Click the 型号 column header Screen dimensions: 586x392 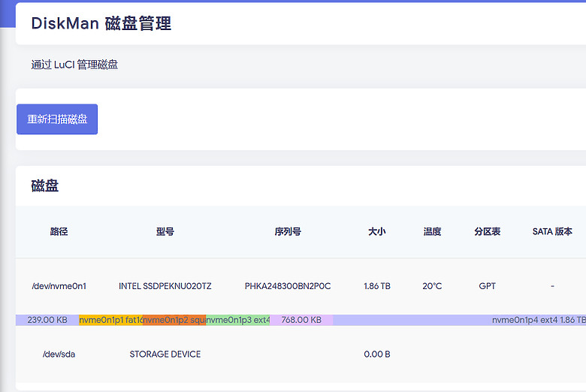165,232
